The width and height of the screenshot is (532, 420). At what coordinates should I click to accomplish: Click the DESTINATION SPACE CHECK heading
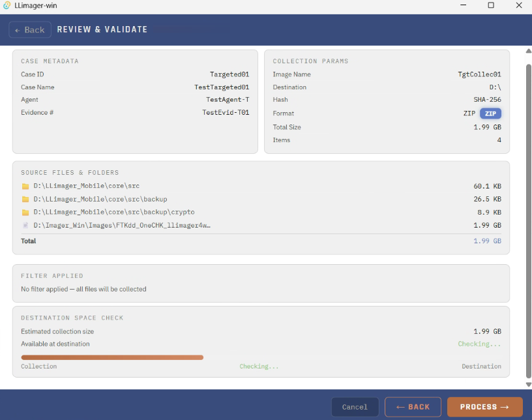pyautogui.click(x=72, y=318)
